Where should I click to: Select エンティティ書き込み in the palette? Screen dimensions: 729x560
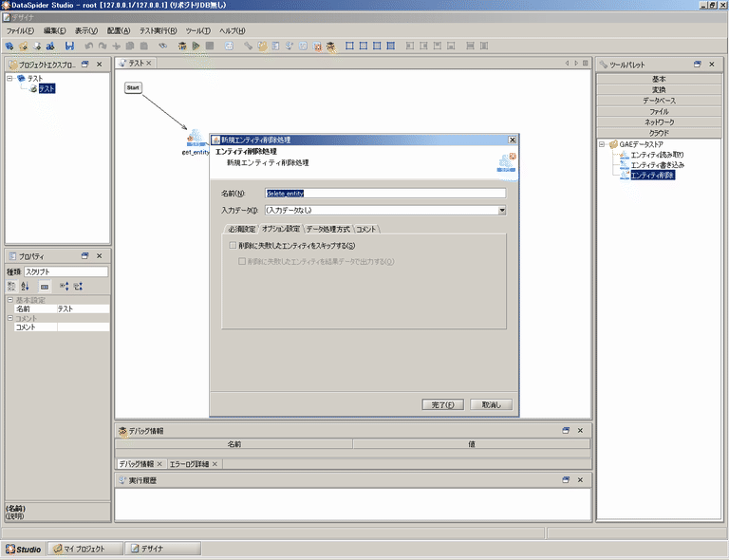coord(658,165)
